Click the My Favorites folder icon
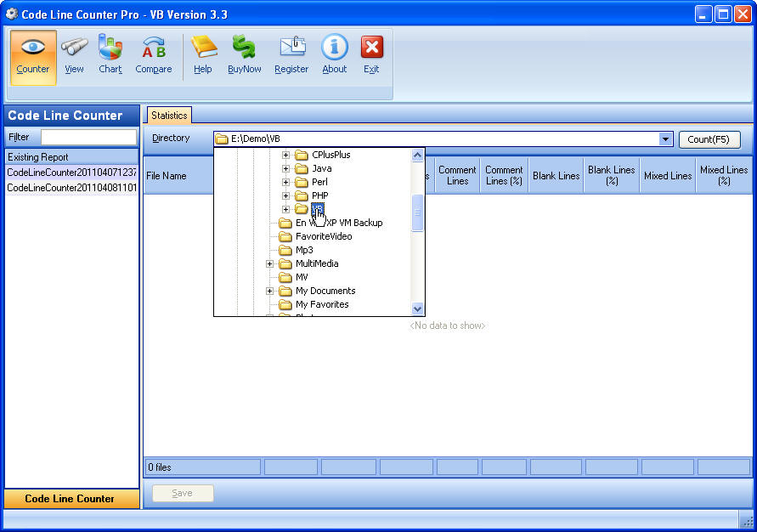This screenshot has height=532, width=757. 285,304
